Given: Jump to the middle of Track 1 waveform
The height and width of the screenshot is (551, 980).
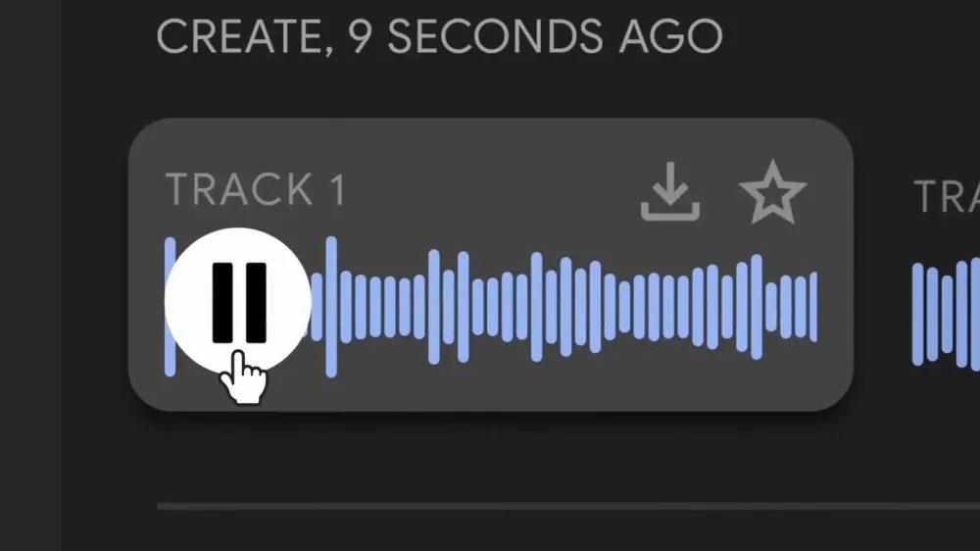Looking at the screenshot, I should point(492,307).
